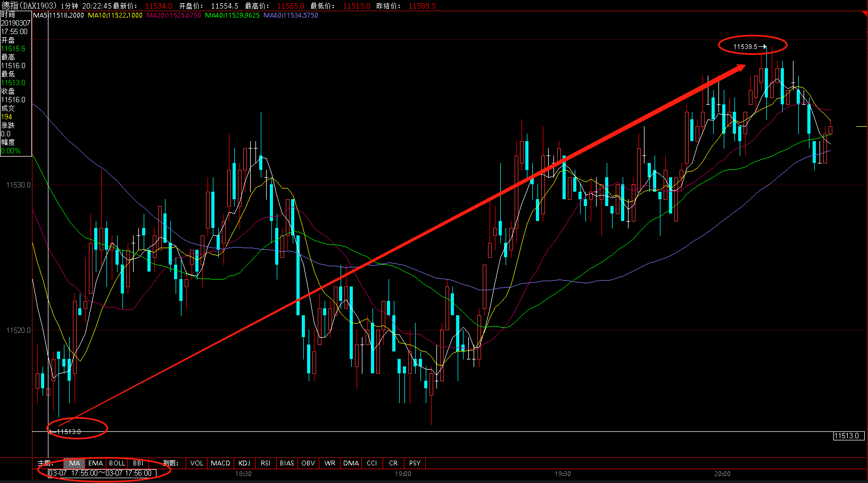The height and width of the screenshot is (483, 868).
Task: Open the CCI indicator
Action: point(372,463)
